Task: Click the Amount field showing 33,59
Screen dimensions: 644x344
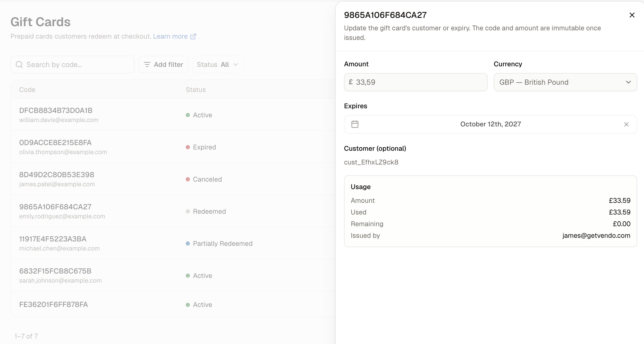Action: click(416, 82)
